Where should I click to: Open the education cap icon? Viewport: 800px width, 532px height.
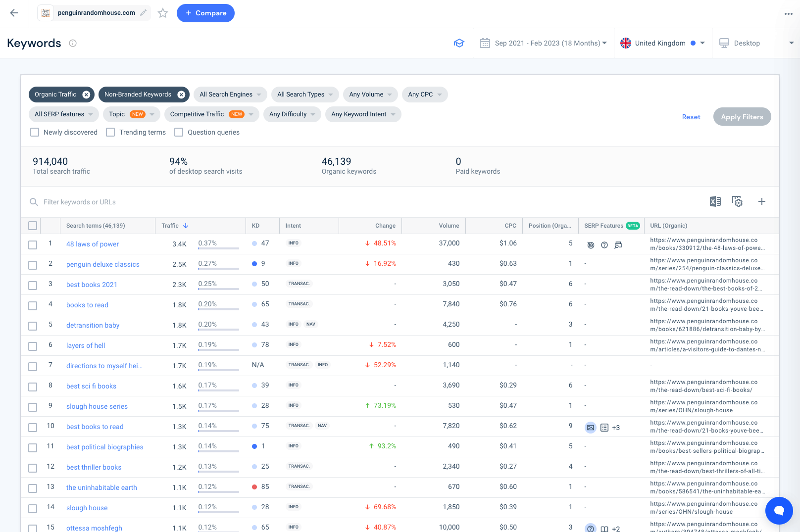click(x=459, y=43)
